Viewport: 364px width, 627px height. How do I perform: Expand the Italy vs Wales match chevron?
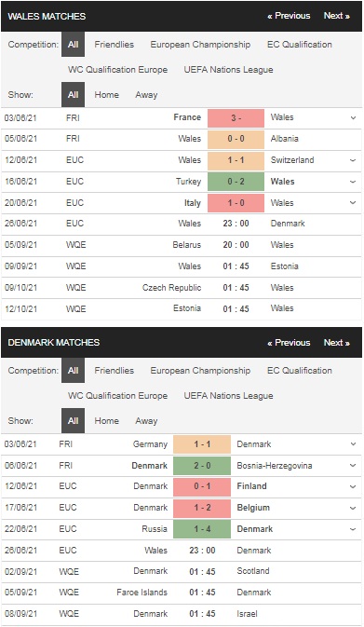click(x=353, y=203)
